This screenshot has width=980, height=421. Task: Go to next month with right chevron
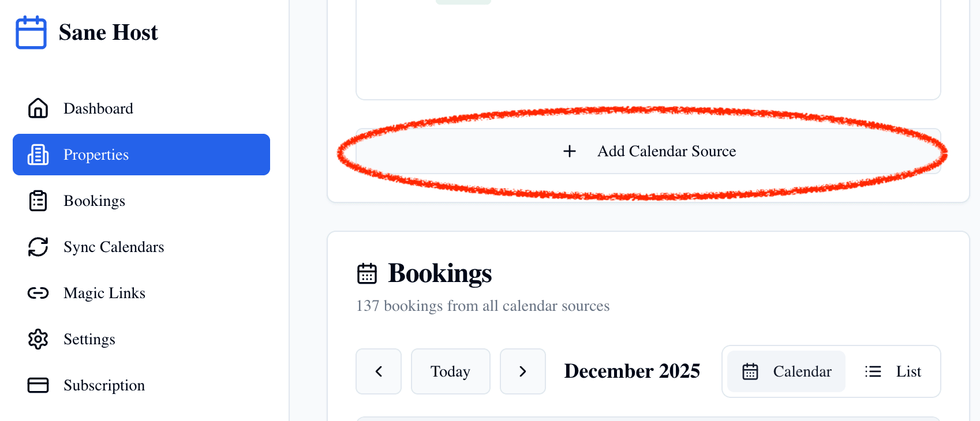tap(523, 371)
